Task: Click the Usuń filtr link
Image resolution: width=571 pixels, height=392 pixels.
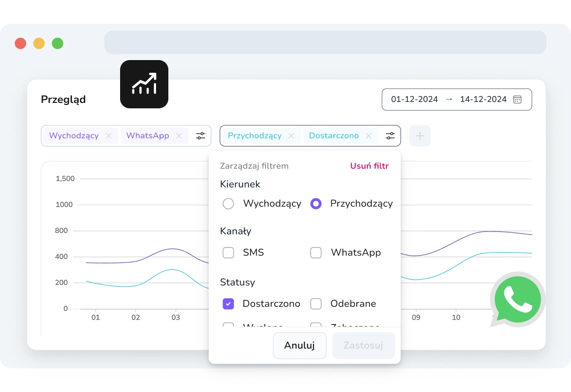Action: [x=369, y=166]
